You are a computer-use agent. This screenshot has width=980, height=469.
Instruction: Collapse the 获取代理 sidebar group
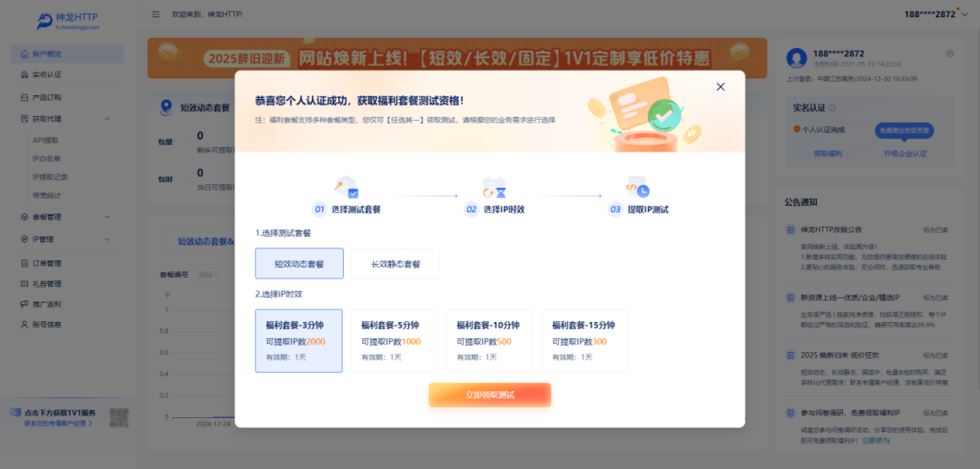click(67, 119)
